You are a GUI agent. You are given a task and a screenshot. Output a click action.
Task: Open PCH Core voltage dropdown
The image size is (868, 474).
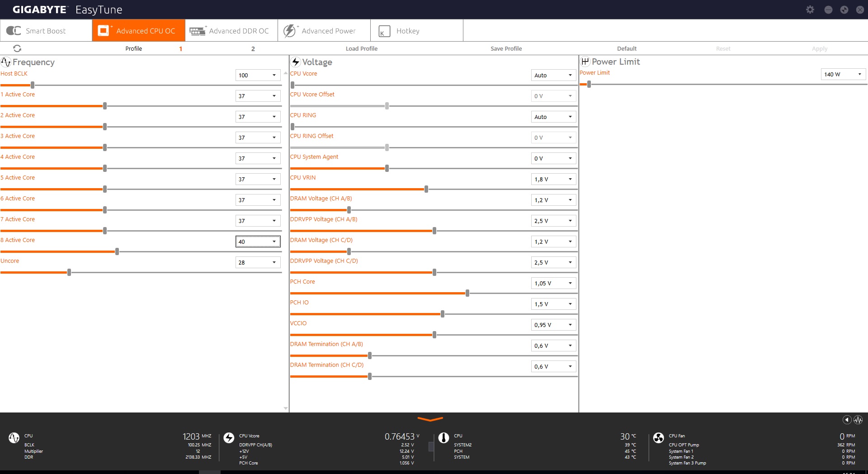pyautogui.click(x=554, y=283)
